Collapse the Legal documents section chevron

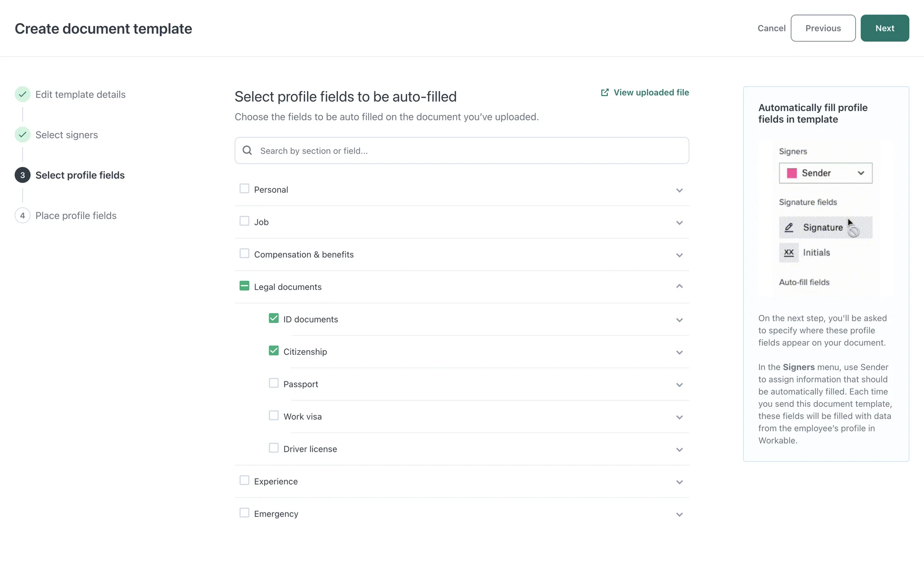[679, 287]
